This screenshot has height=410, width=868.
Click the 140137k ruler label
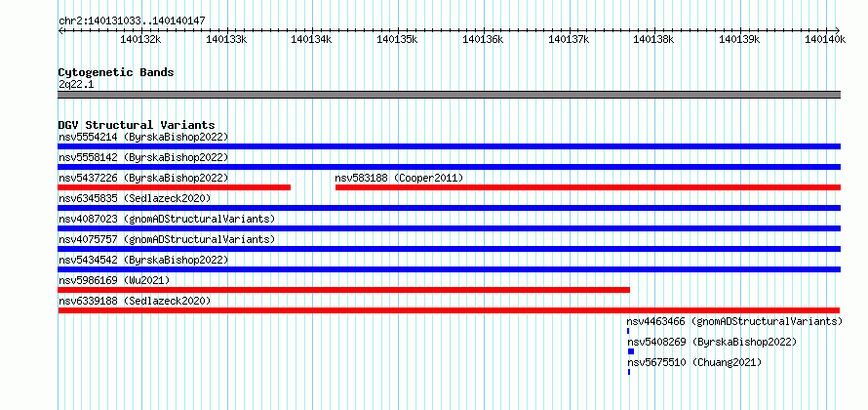click(x=569, y=39)
